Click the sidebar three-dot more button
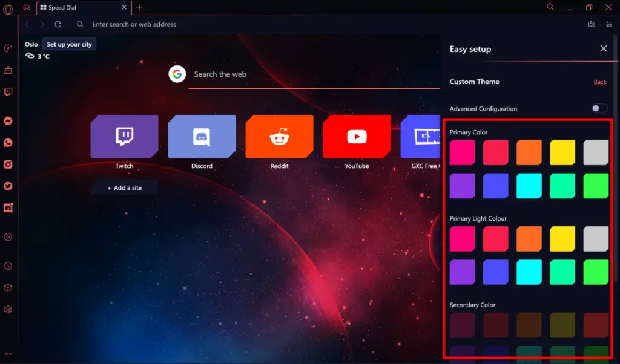 tap(8, 354)
